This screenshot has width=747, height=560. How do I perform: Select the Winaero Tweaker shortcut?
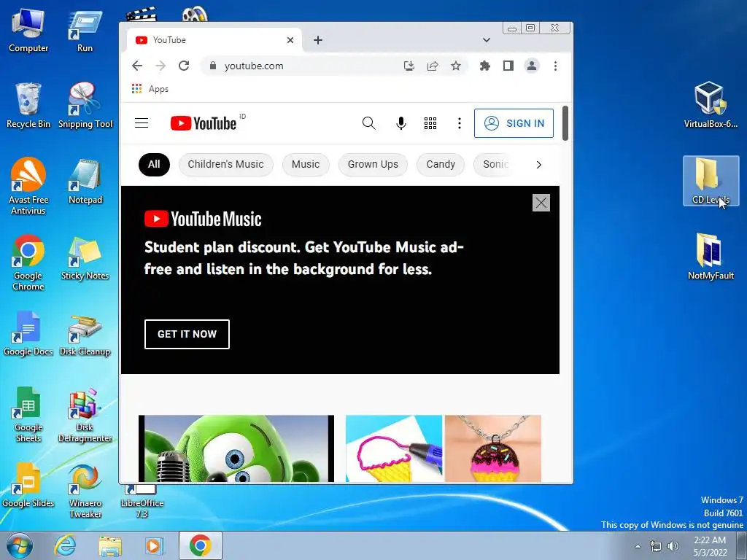[85, 490]
